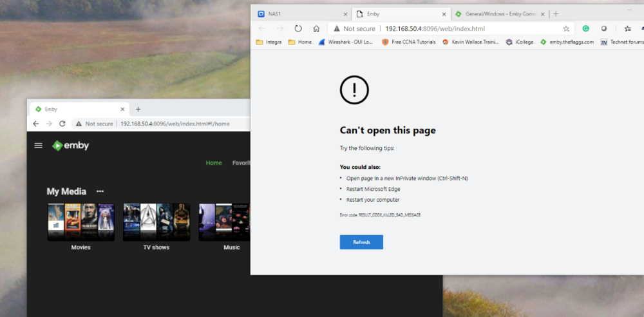
Task: Open the Technet forums bookmark
Action: click(x=622, y=42)
